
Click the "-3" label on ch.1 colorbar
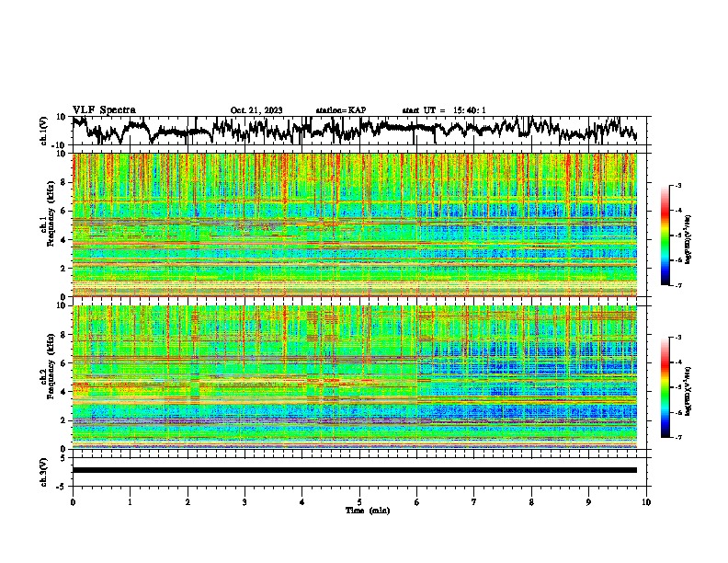pyautogui.click(x=677, y=186)
